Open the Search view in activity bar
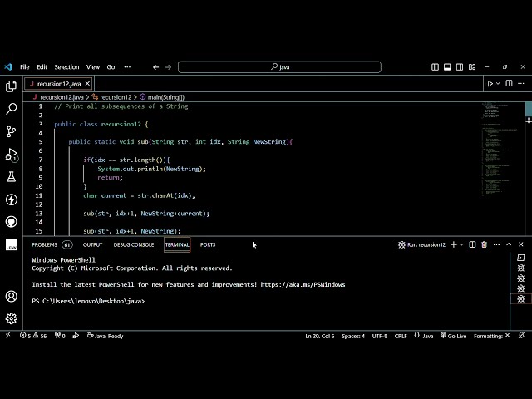 [11, 109]
